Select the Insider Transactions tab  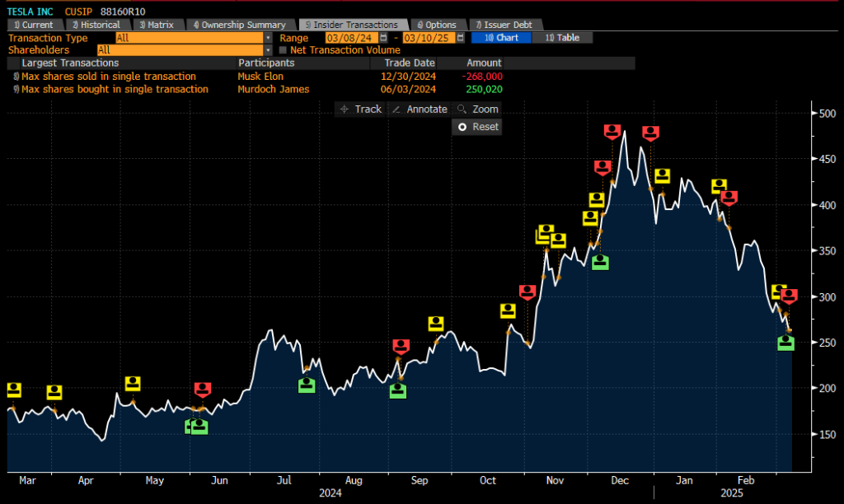point(354,25)
